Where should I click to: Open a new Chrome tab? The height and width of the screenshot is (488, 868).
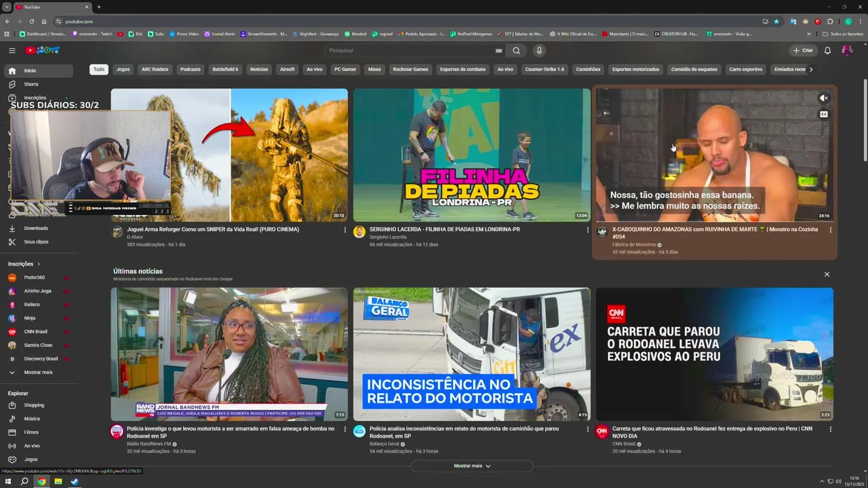click(99, 7)
